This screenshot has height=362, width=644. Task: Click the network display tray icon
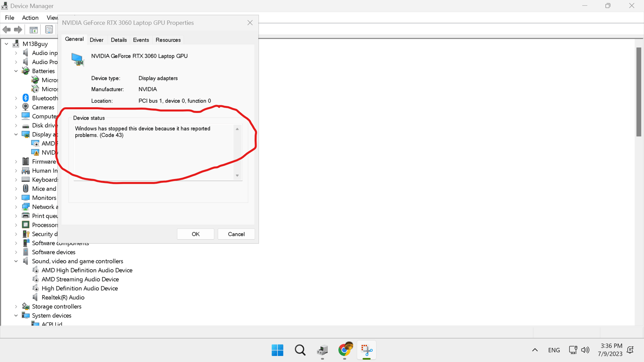pos(573,350)
